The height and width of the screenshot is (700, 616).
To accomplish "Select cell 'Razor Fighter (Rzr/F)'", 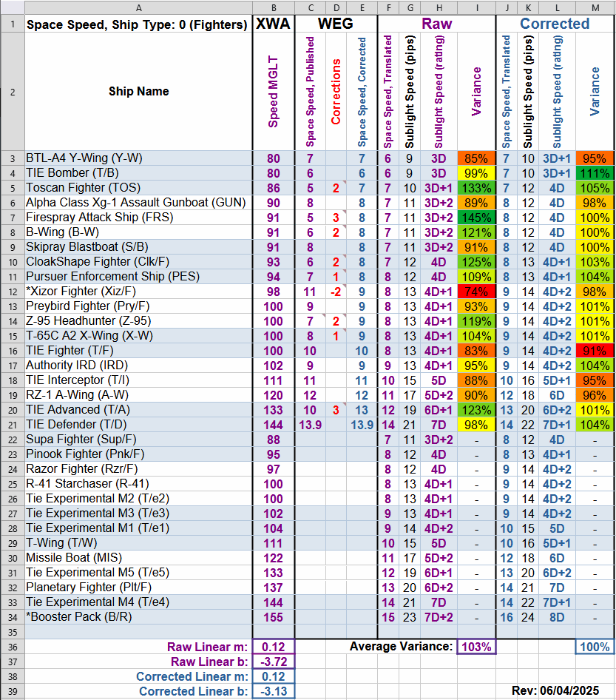I will (x=139, y=469).
